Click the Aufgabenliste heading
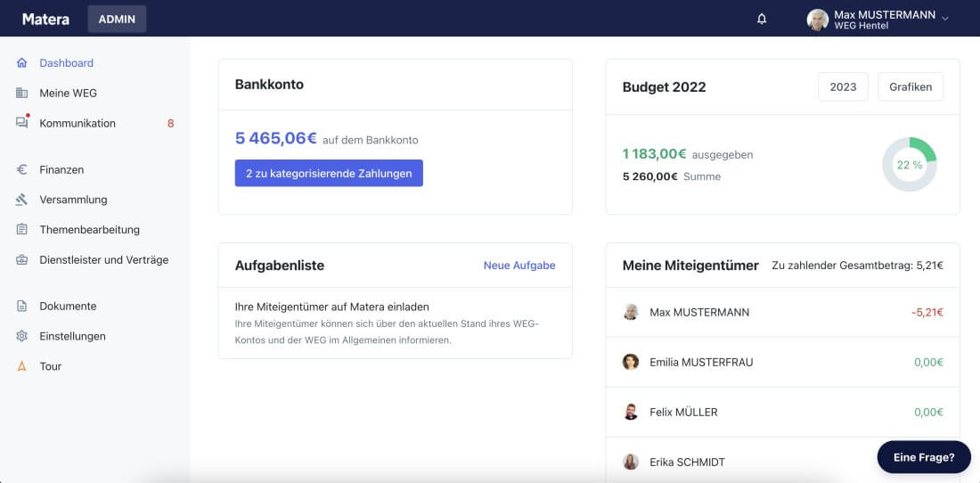Viewport: 980px width, 483px height. point(280,266)
